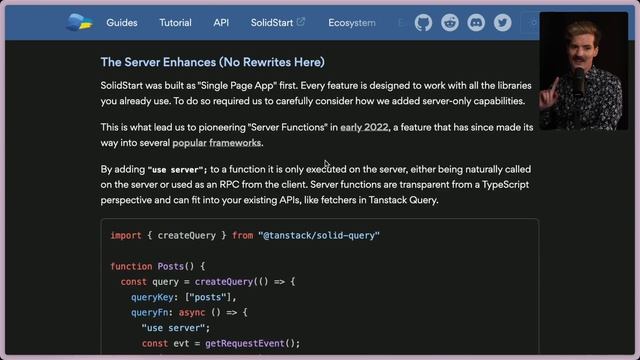
Task: Click the "Server Functions" quoted phrase
Action: pyautogui.click(x=287, y=127)
